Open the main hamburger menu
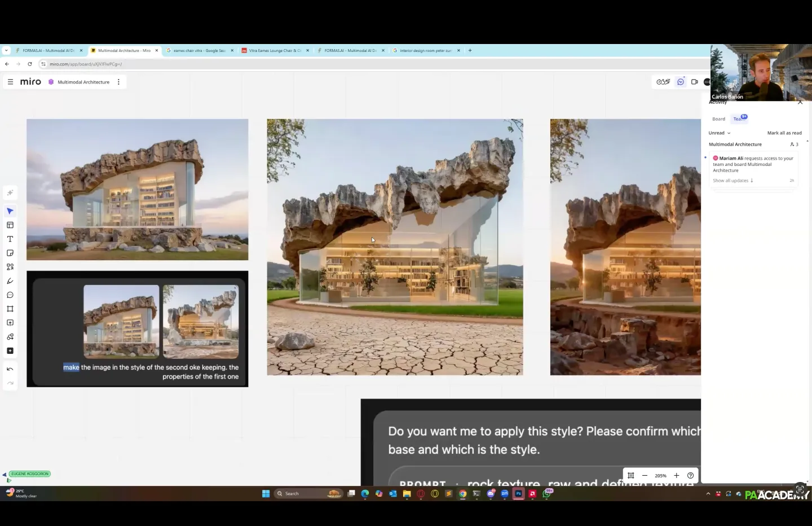This screenshot has height=526, width=812. 10,82
